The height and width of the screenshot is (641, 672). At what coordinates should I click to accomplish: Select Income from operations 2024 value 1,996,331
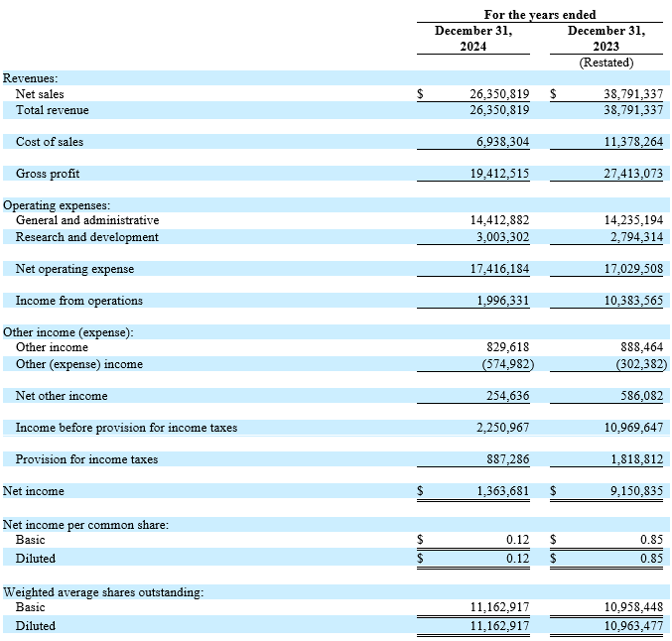[x=502, y=301]
